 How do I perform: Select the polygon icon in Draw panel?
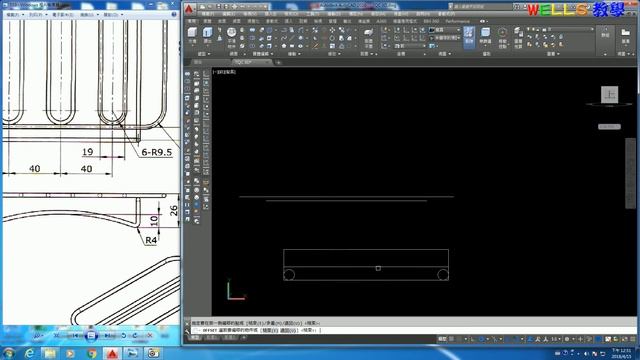point(284,46)
